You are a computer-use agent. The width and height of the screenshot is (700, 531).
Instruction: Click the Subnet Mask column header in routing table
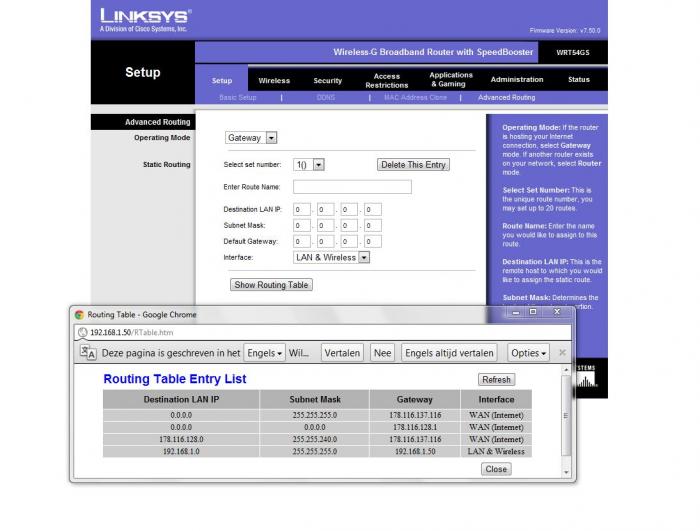click(x=315, y=399)
